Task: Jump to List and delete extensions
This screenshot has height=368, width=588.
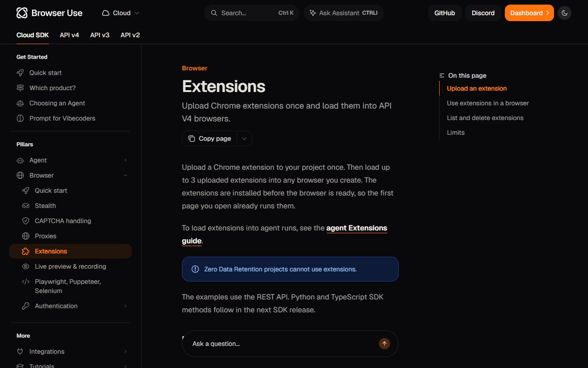Action: (485, 118)
